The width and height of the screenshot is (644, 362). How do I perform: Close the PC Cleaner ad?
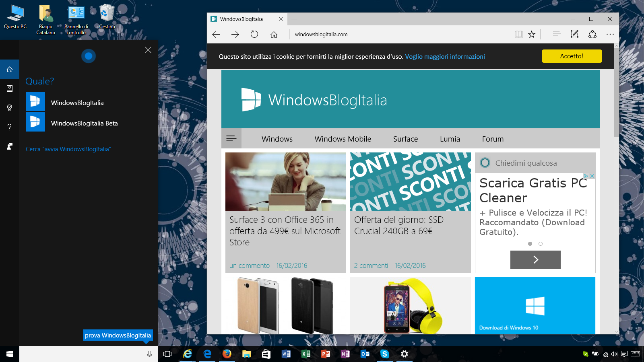click(592, 176)
